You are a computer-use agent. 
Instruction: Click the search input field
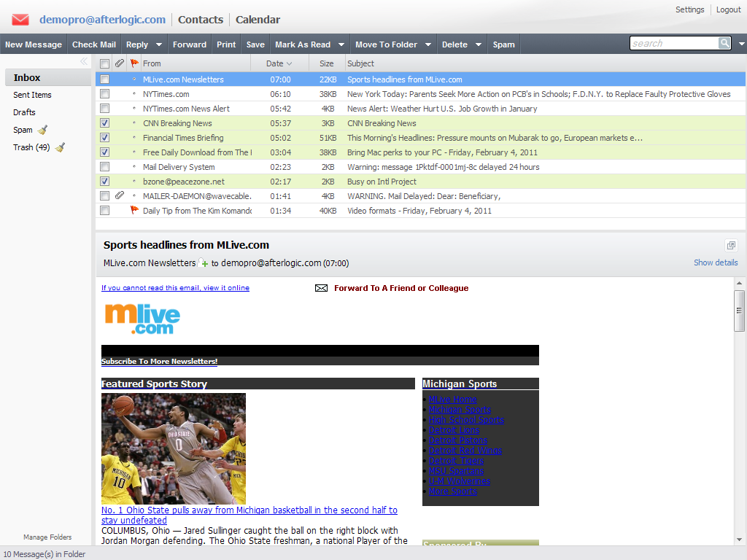674,43
